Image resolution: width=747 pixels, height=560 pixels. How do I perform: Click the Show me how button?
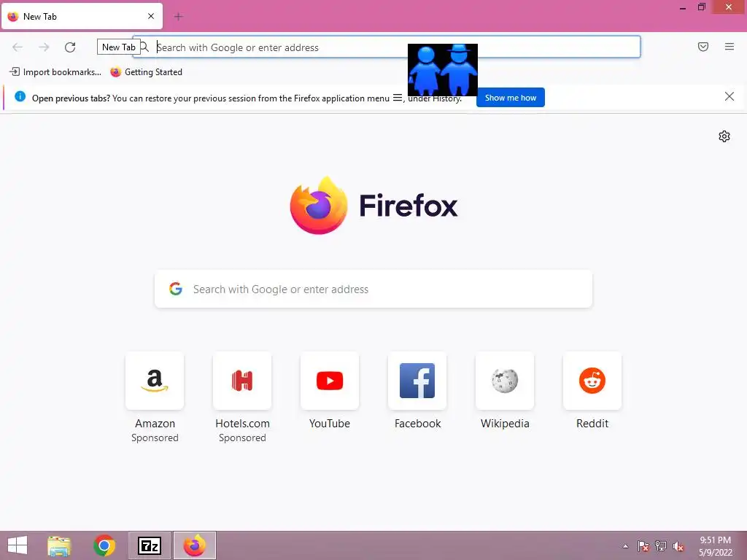click(x=510, y=98)
